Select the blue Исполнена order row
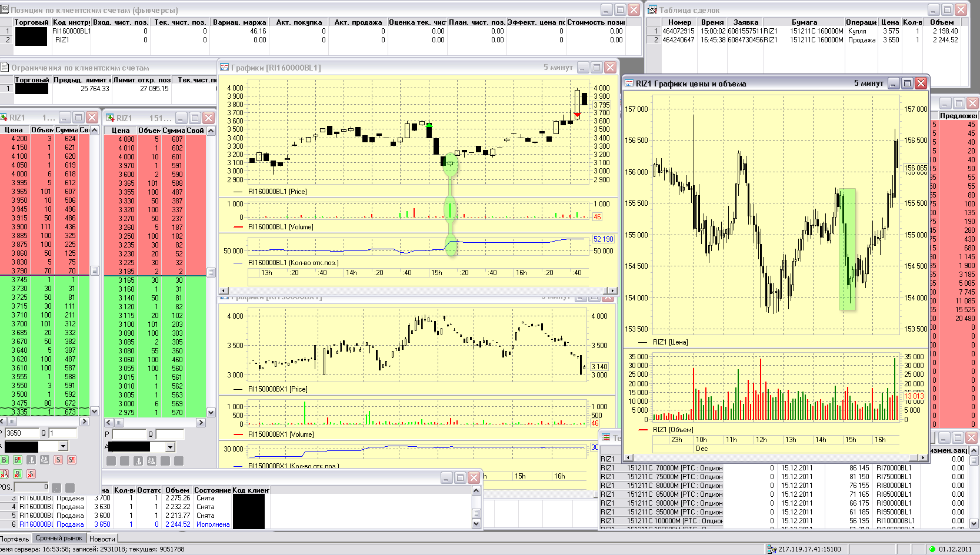Image resolution: width=980 pixels, height=555 pixels. click(x=176, y=524)
